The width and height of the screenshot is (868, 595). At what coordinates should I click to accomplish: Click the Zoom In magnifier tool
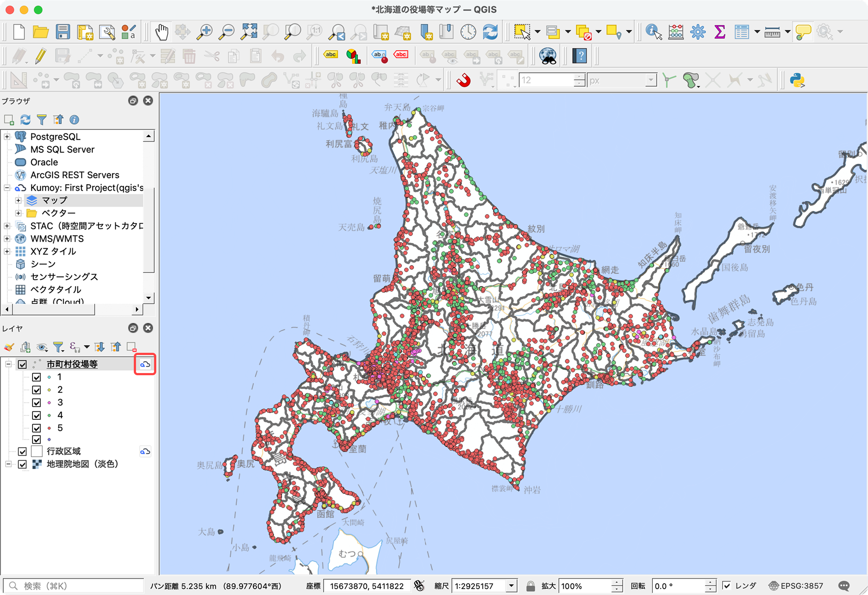(x=205, y=32)
